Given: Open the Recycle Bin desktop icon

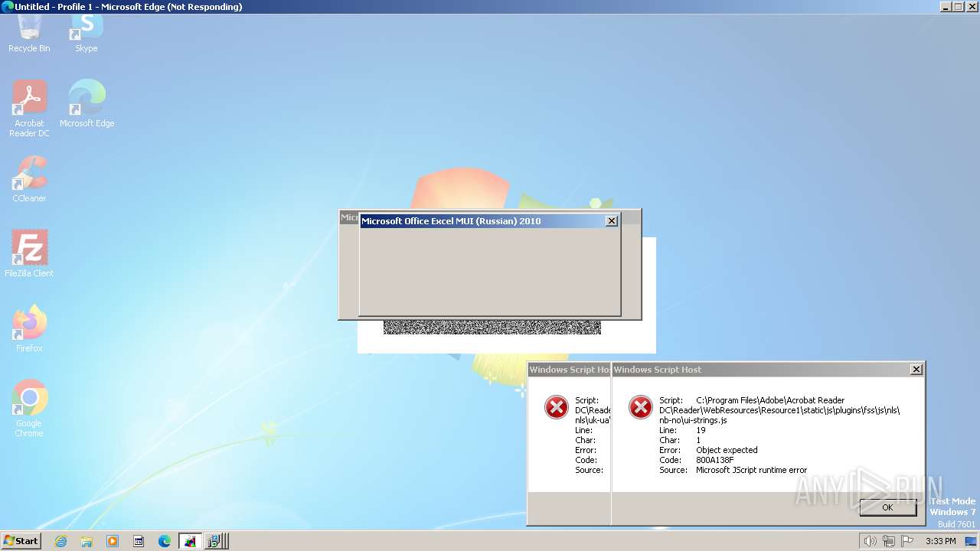Looking at the screenshot, I should [29, 34].
